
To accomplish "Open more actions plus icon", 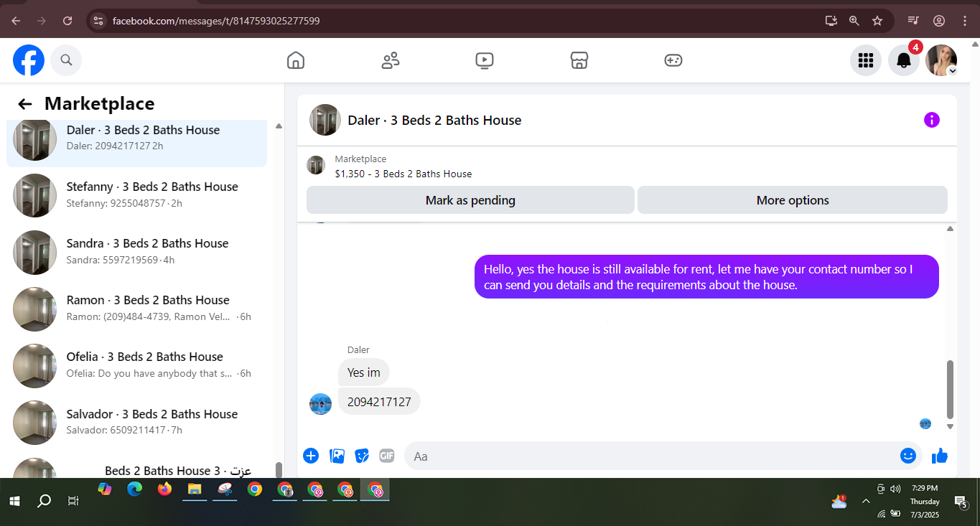I will click(310, 456).
